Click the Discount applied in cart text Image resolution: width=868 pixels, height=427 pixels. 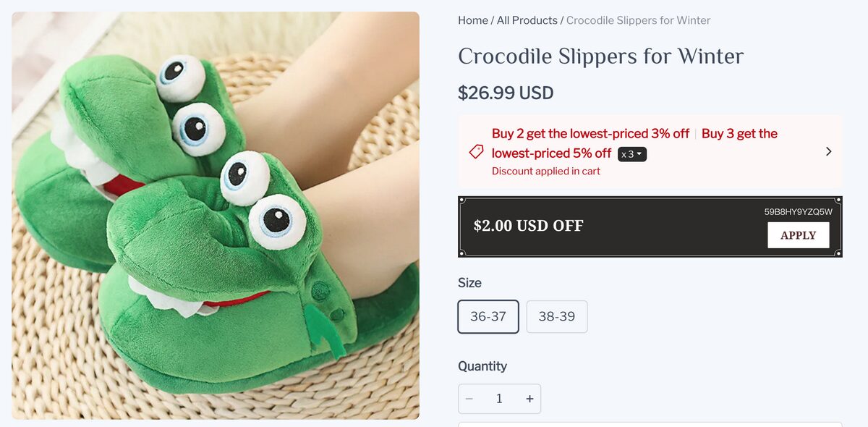545,171
